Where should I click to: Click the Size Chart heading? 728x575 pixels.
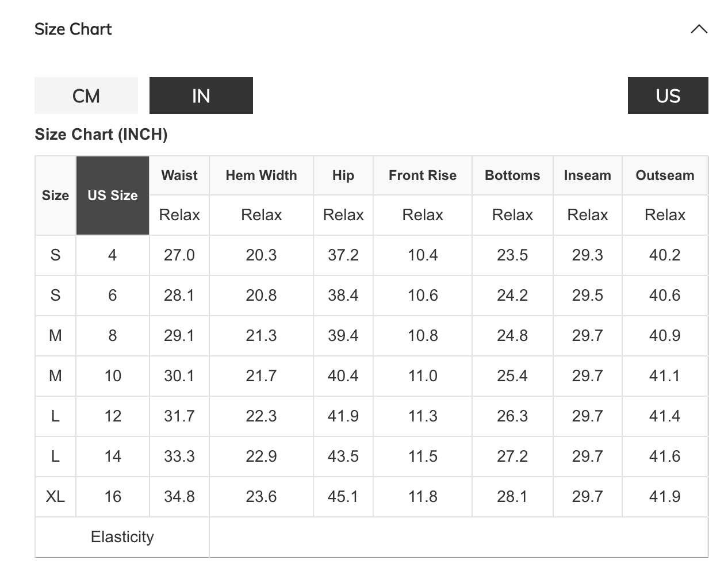(x=73, y=29)
